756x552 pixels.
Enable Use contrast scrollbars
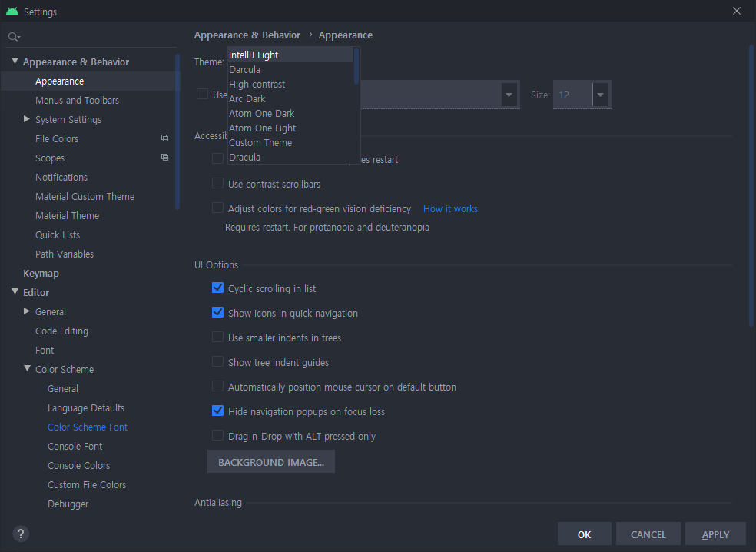pos(218,183)
